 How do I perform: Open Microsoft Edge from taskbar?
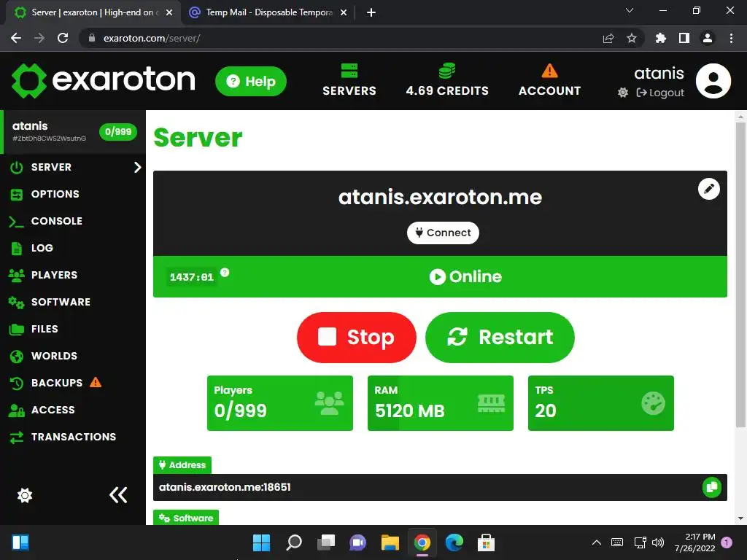(454, 542)
